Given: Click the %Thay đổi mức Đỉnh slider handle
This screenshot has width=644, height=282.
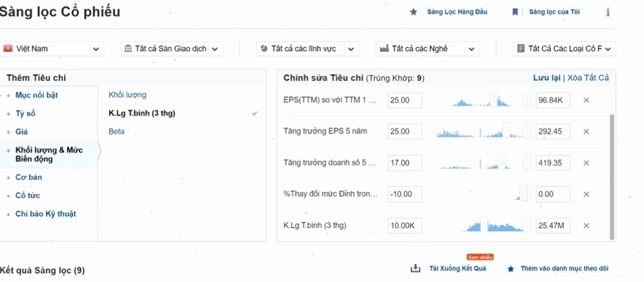Looking at the screenshot, I should [523, 194].
